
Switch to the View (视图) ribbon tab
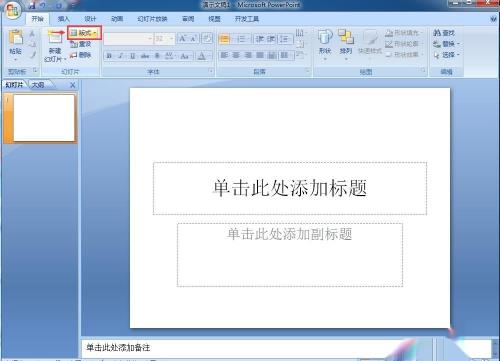[214, 19]
